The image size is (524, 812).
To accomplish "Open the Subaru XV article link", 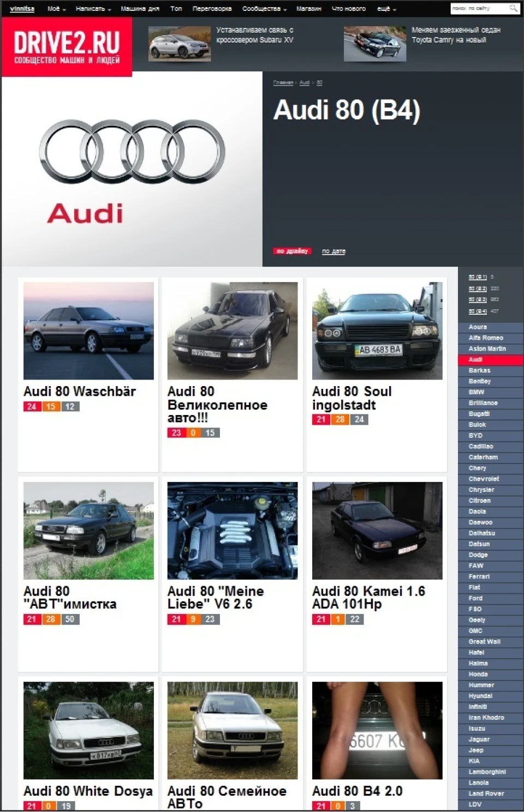I will (254, 35).
